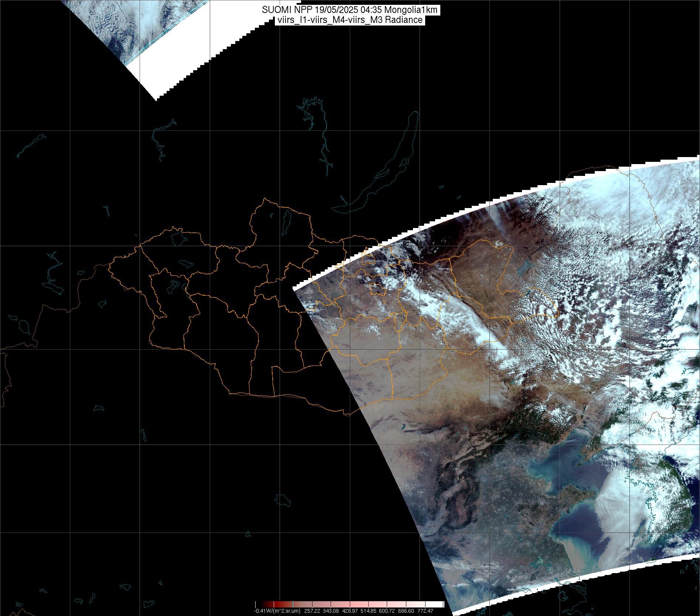Click the 343.09 colorbar value

point(331,611)
